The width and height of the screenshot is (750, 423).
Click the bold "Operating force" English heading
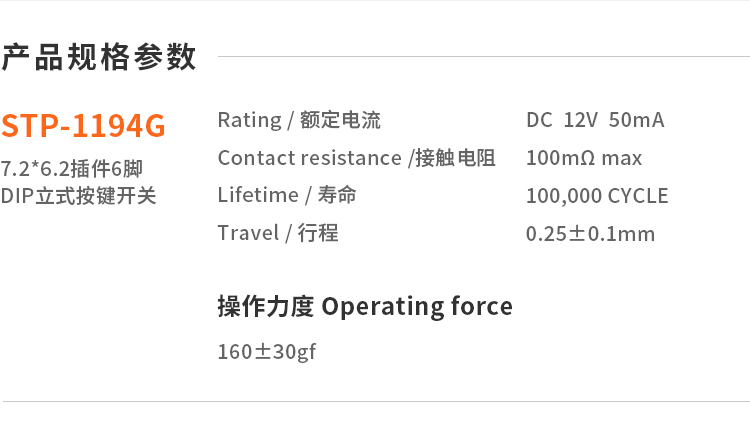click(x=417, y=306)
